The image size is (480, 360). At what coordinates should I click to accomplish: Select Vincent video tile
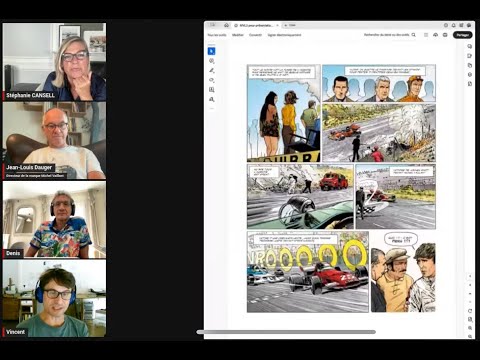click(x=54, y=298)
